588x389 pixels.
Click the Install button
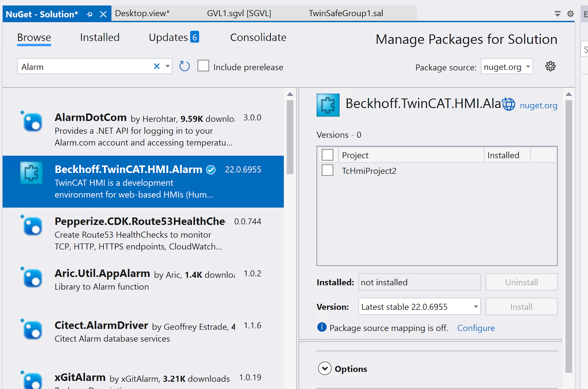point(521,306)
